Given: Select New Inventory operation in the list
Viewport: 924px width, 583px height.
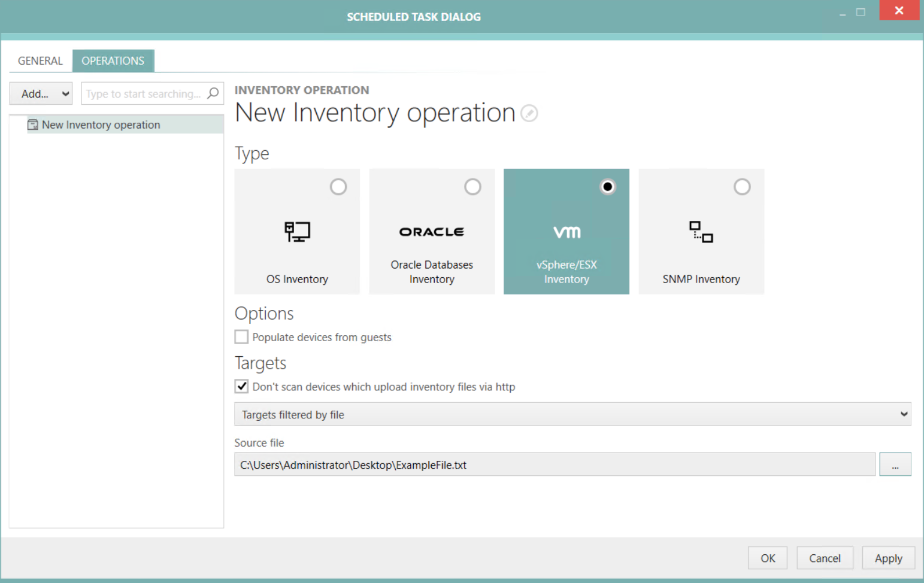Looking at the screenshot, I should [101, 125].
